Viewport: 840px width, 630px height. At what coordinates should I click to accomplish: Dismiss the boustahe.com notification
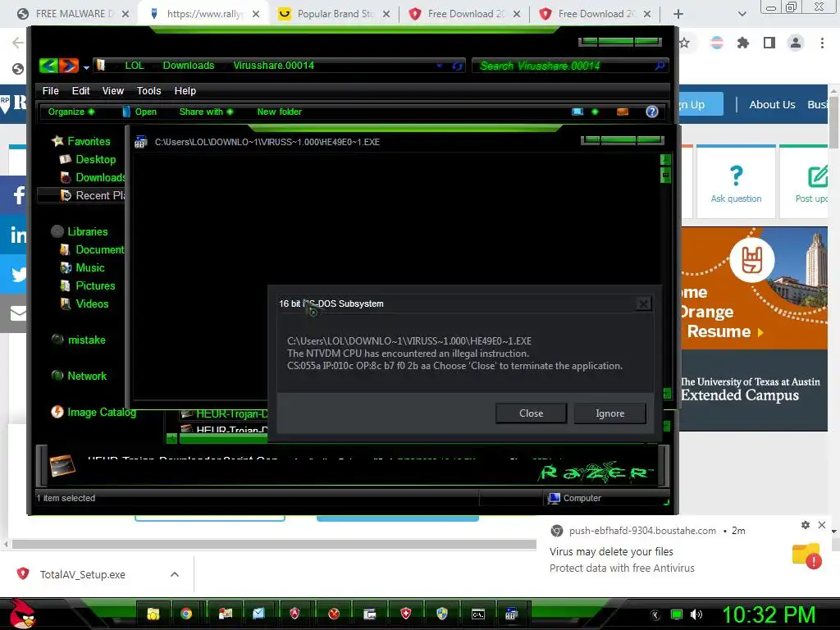tap(822, 525)
